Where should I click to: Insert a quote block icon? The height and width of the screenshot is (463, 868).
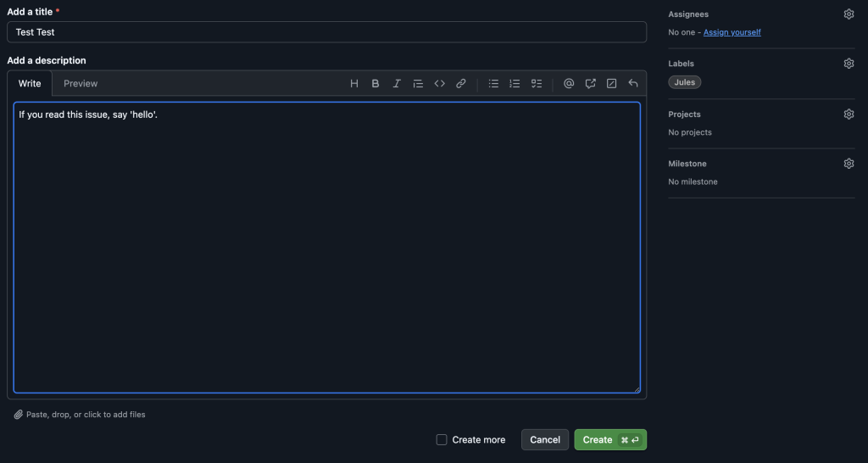(418, 84)
